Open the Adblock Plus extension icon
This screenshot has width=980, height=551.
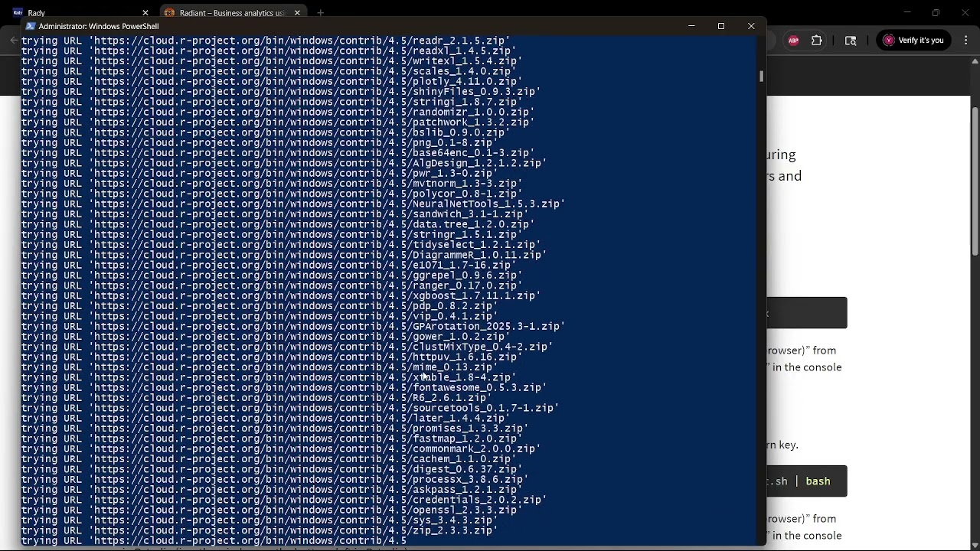tap(794, 41)
